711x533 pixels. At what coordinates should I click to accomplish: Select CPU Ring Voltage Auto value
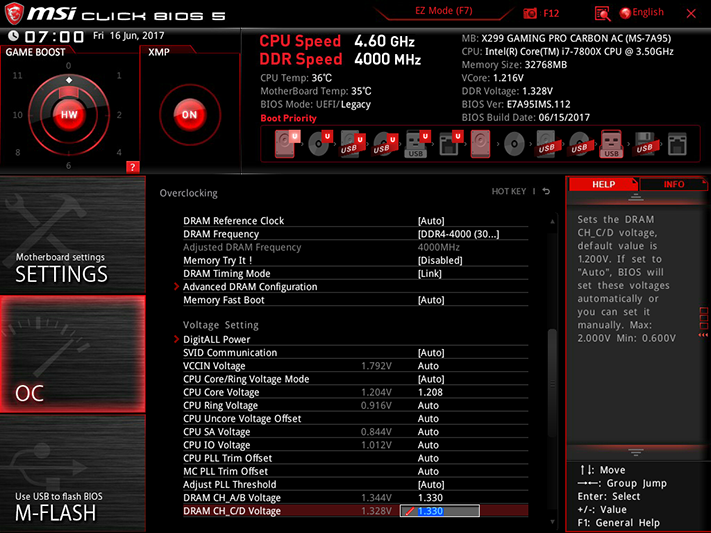click(428, 405)
